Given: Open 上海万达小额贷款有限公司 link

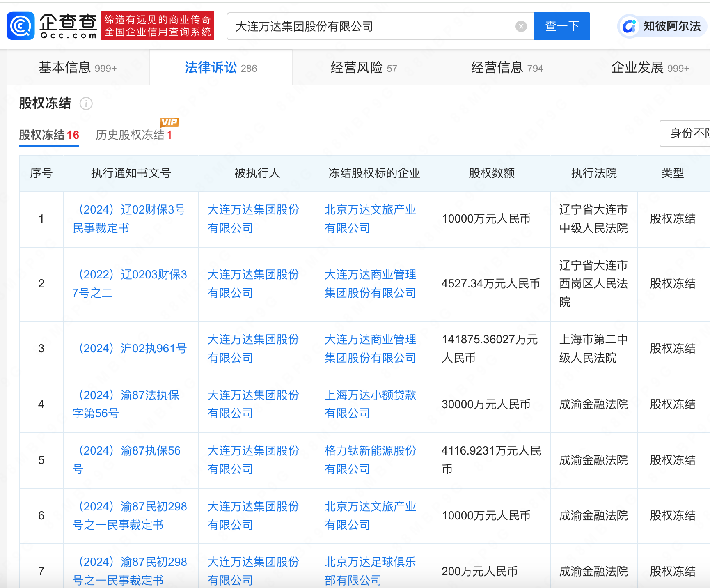Looking at the screenshot, I should click(x=370, y=404).
